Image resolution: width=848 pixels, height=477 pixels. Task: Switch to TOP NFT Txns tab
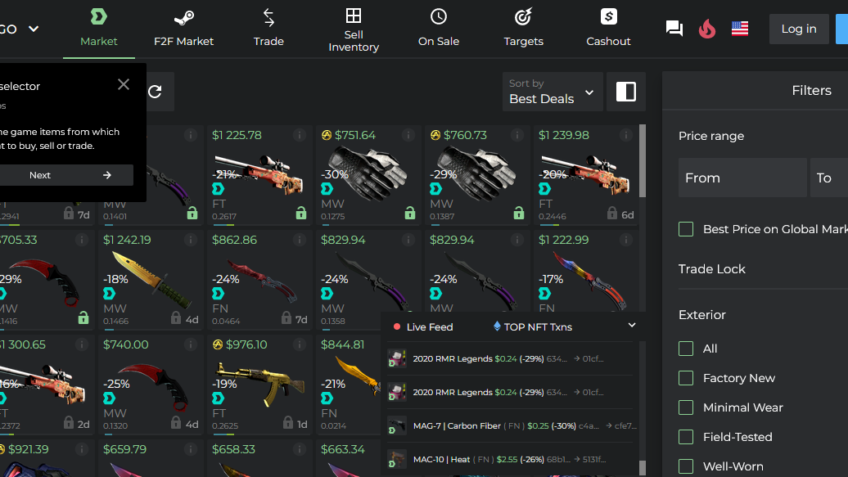click(x=533, y=327)
